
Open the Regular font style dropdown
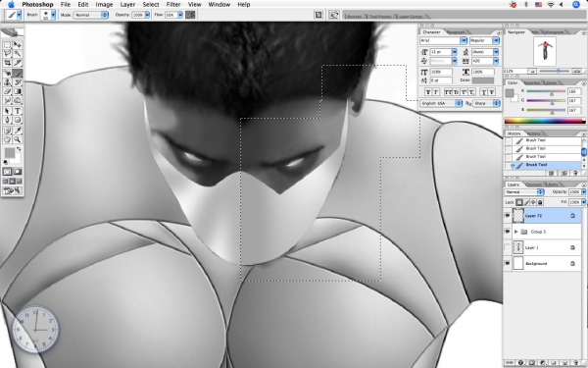pos(496,40)
